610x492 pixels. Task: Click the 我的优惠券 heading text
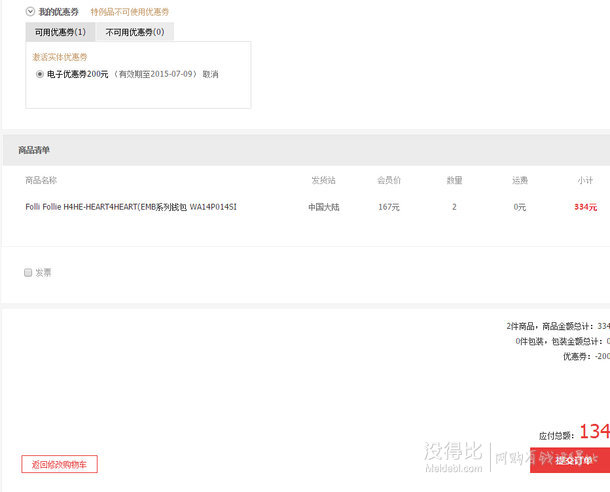click(58, 11)
